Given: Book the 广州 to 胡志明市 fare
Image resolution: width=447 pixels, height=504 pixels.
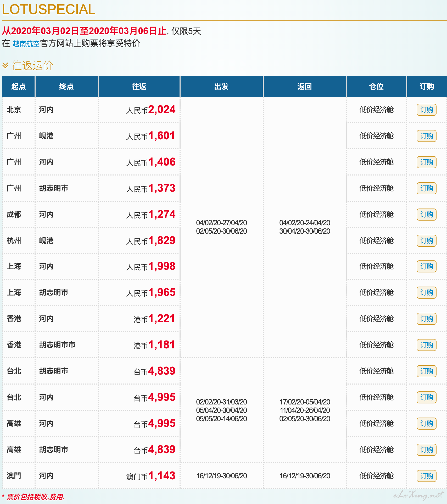Looking at the screenshot, I should tap(426, 188).
